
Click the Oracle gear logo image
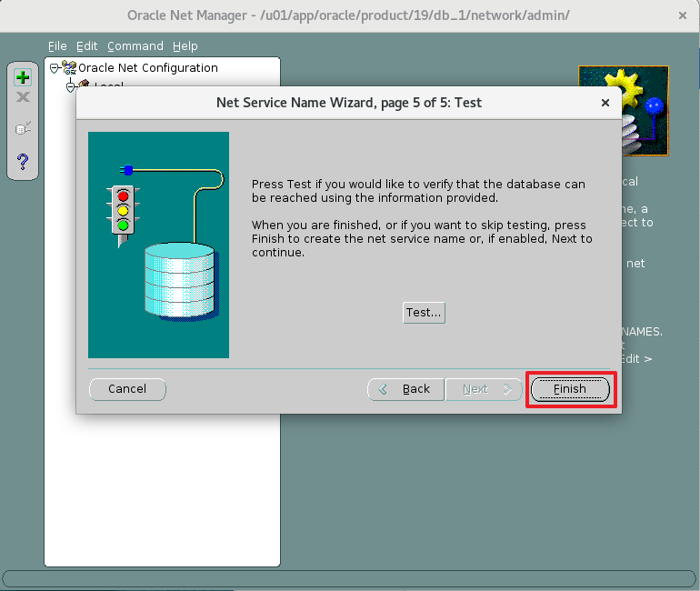(624, 111)
